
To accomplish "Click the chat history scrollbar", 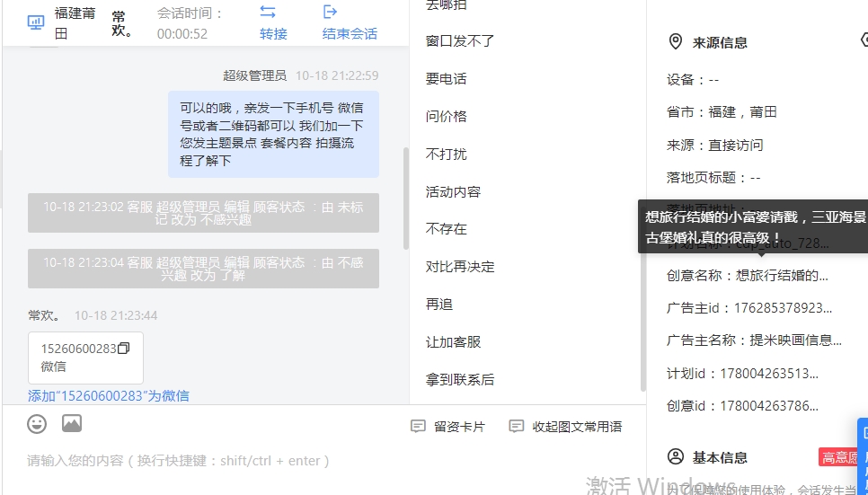I will click(x=406, y=199).
